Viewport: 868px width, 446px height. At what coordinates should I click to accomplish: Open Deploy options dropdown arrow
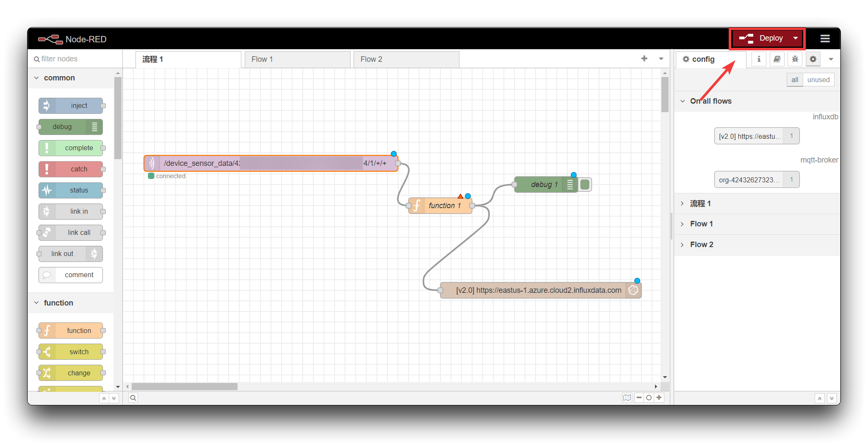point(796,38)
